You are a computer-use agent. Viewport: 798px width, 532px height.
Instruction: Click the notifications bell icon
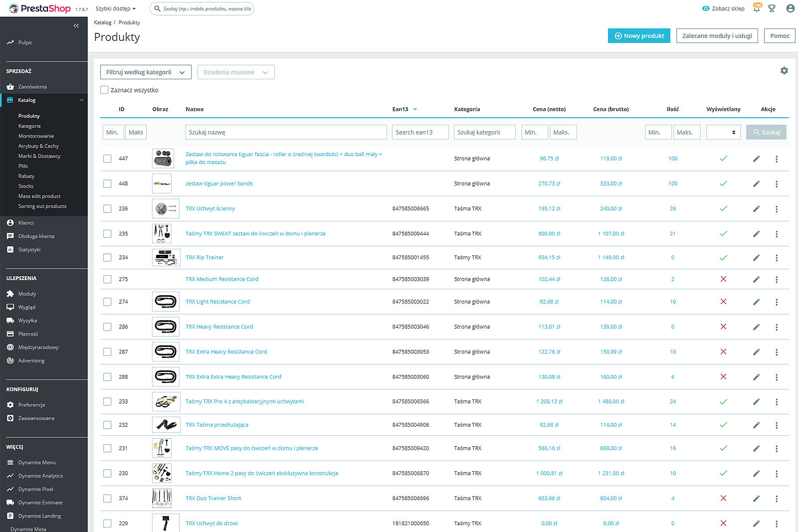757,8
